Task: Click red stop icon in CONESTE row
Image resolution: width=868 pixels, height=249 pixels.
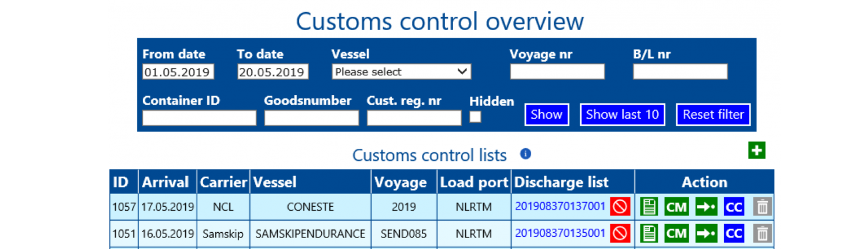Action: point(620,206)
